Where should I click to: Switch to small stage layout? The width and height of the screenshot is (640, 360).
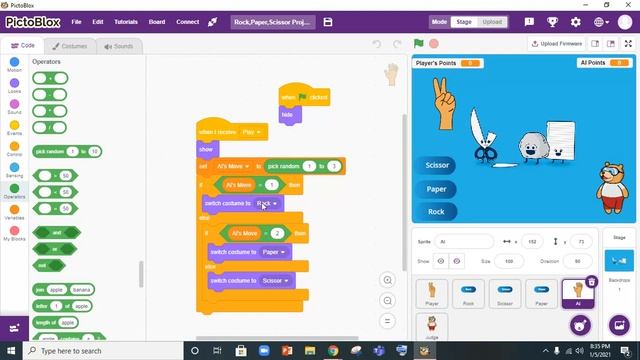pos(595,44)
